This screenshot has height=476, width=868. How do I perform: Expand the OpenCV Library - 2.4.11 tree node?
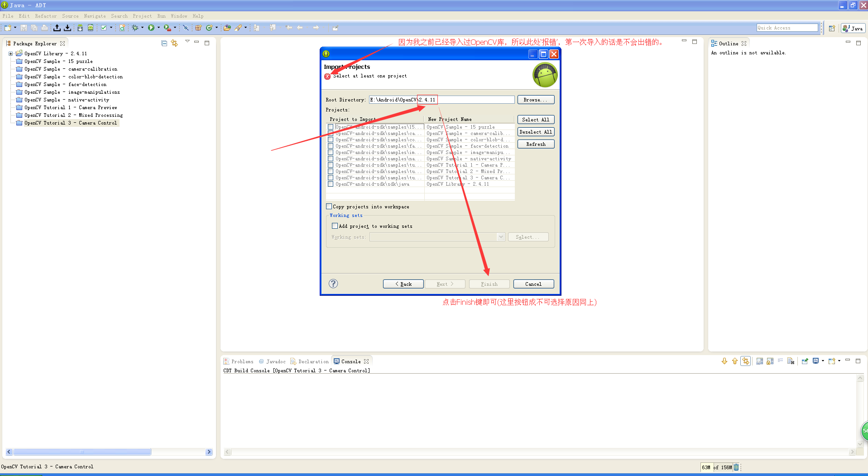coord(10,53)
